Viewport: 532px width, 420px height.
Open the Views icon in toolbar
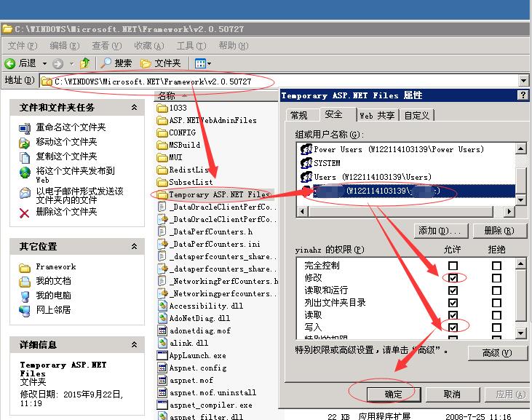coord(200,63)
